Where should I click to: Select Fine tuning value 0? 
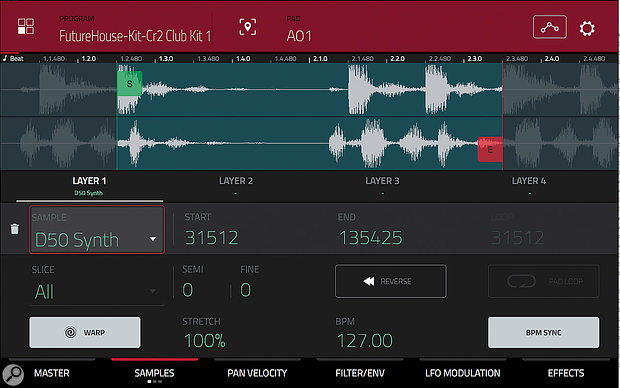coord(246,290)
